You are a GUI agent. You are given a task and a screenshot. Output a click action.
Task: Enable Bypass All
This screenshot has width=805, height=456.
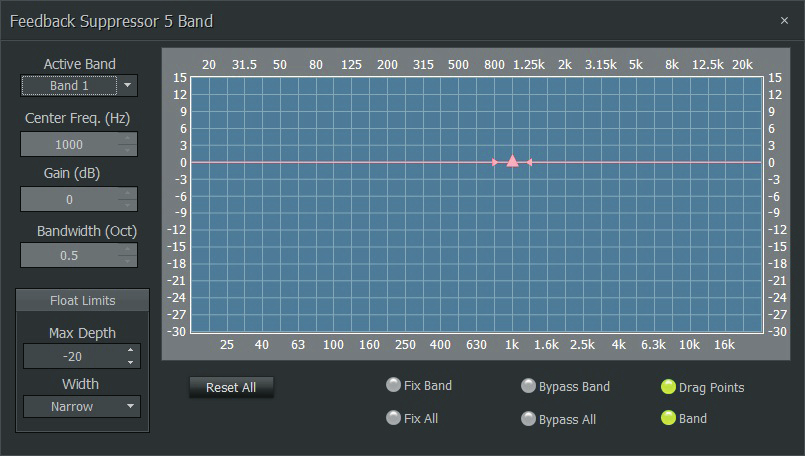(528, 419)
